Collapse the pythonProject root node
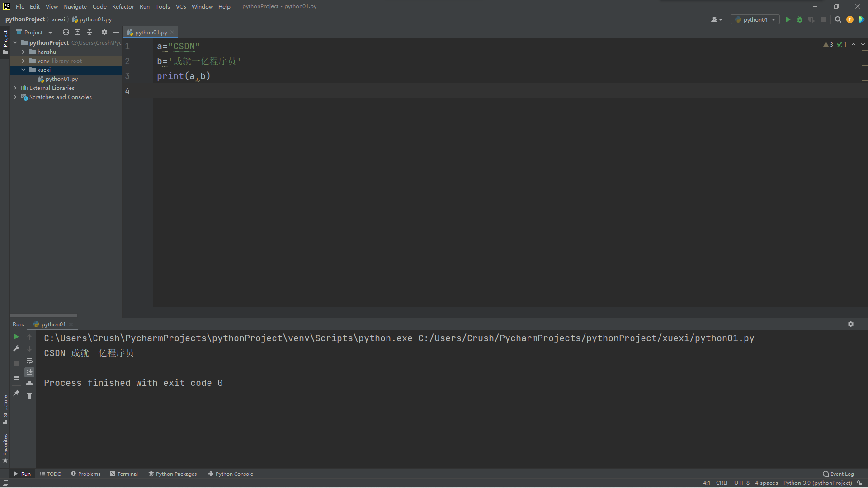This screenshot has height=488, width=868. 15,42
